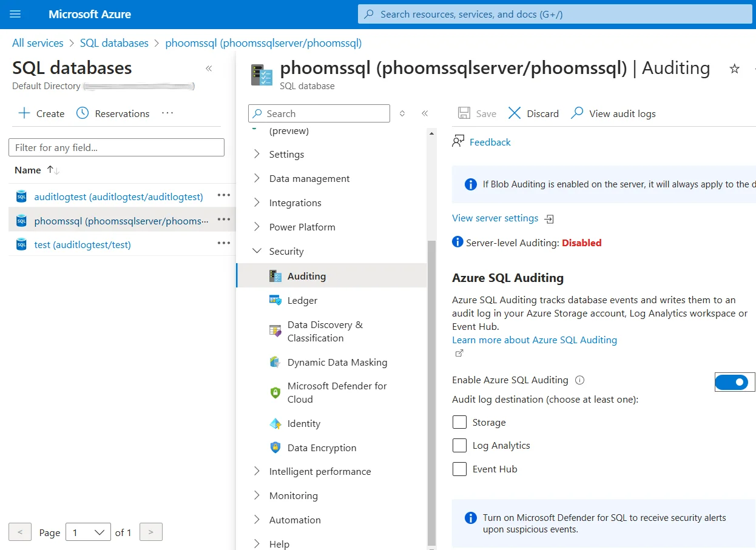Image resolution: width=756 pixels, height=550 pixels.
Task: Open Microsoft Defender for Cloud
Action: (337, 392)
